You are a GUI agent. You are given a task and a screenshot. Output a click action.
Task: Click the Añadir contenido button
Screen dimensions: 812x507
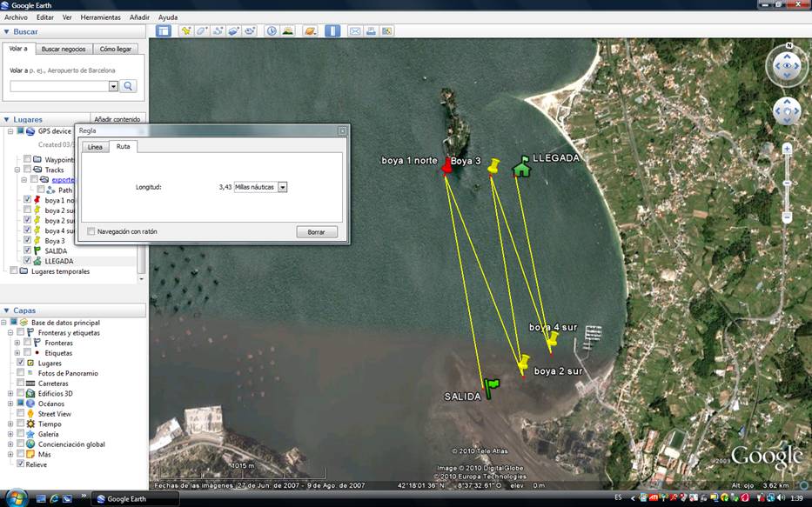click(117, 118)
